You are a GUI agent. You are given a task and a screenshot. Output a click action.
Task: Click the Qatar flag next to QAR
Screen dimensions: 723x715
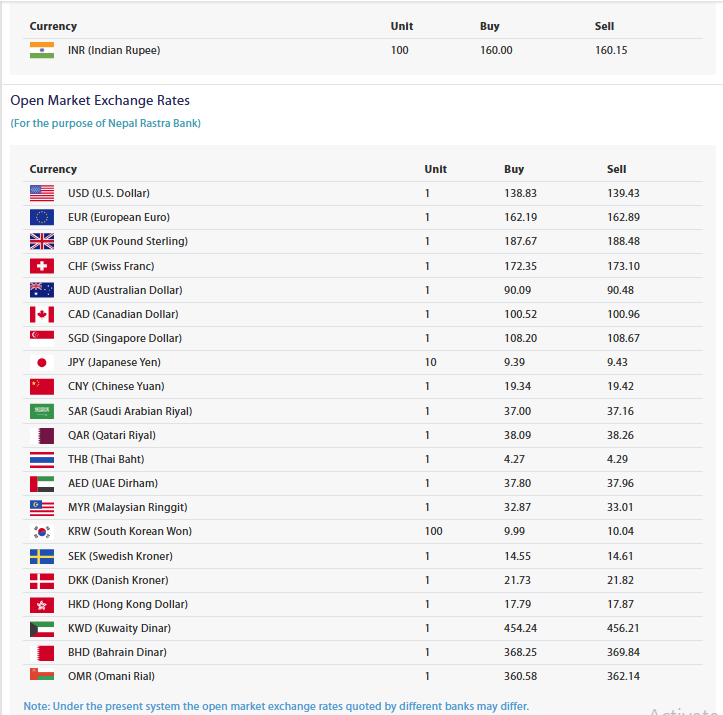pyautogui.click(x=42, y=436)
